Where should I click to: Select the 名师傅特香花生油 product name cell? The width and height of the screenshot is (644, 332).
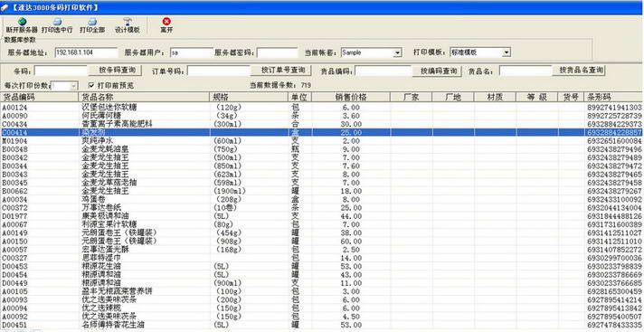coord(114,325)
